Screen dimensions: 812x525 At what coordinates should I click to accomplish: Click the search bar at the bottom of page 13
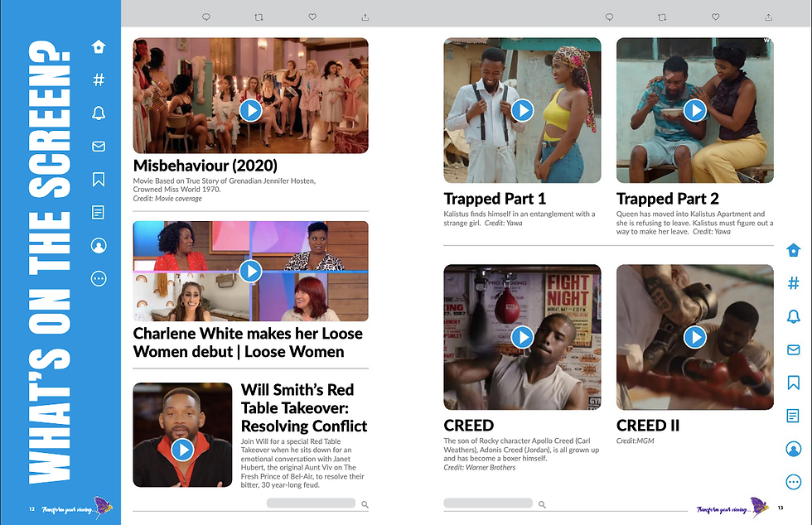coord(488,503)
